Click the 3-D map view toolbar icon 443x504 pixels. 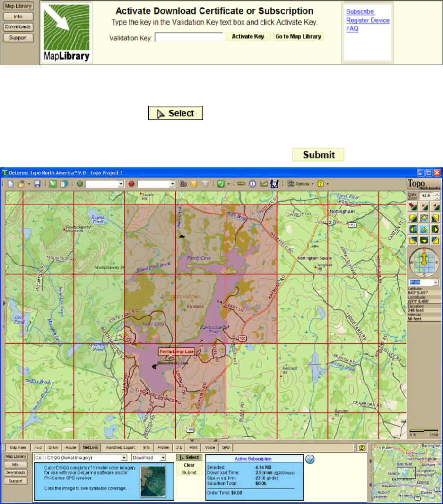64,184
